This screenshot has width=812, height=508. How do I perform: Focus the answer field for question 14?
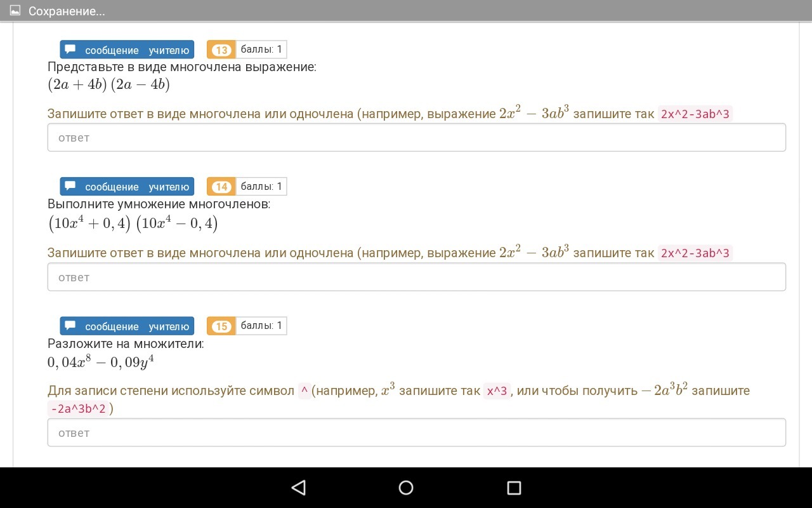[416, 277]
